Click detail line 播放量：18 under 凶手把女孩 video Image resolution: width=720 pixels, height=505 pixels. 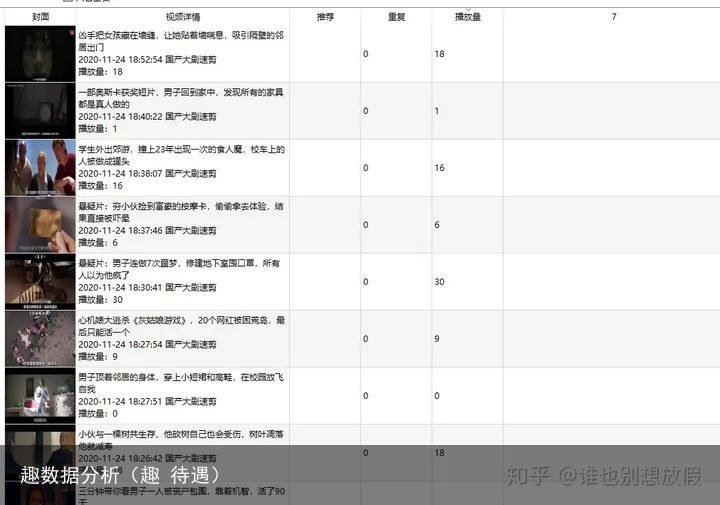coord(101,72)
